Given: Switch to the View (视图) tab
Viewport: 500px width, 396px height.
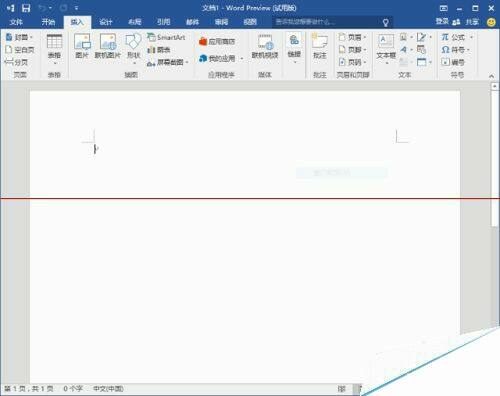Looking at the screenshot, I should pos(250,22).
